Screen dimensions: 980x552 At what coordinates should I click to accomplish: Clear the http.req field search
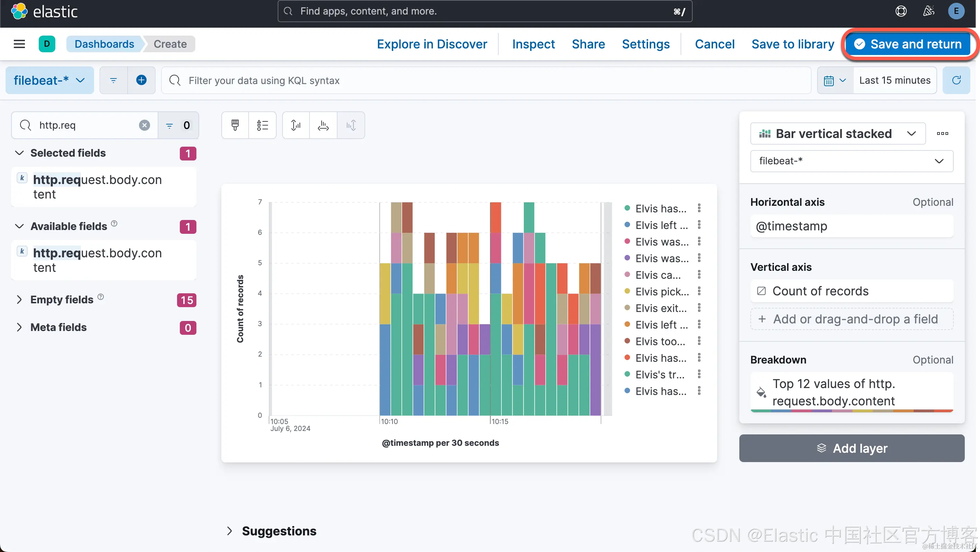pyautogui.click(x=144, y=125)
